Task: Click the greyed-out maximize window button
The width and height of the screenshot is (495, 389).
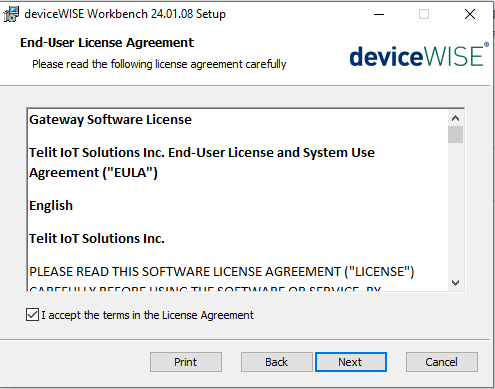Action: [424, 14]
